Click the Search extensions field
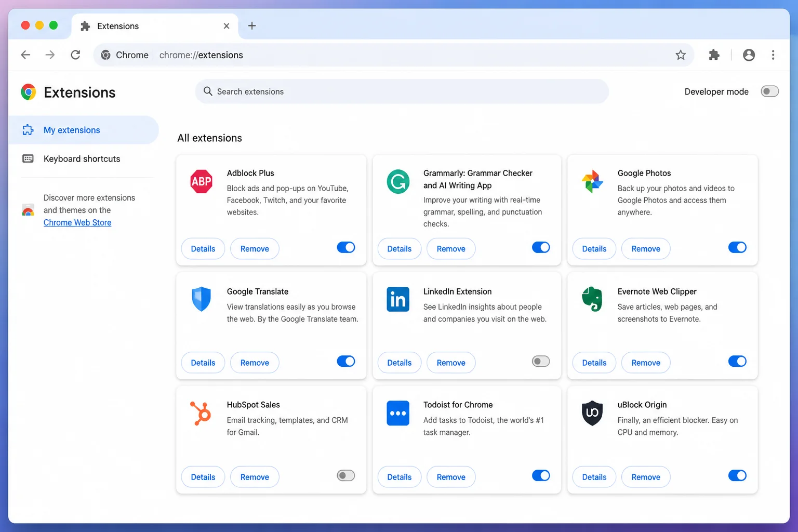This screenshot has height=532, width=798. [402, 91]
